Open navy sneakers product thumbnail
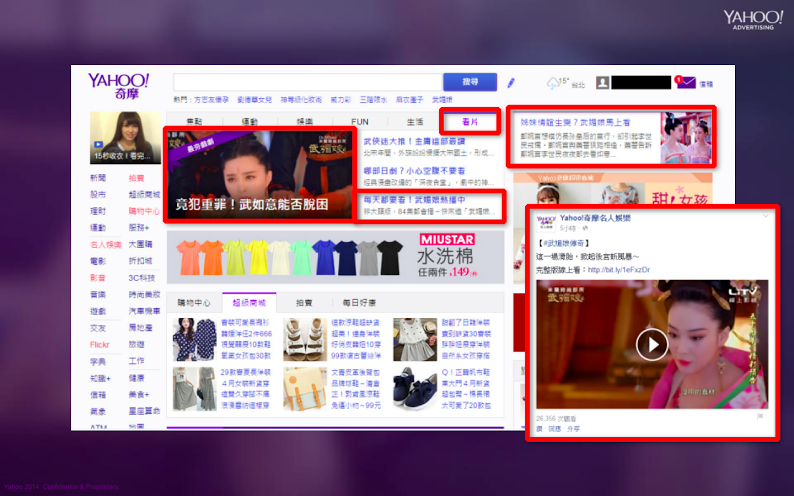This screenshot has width=794, height=496. (x=415, y=389)
